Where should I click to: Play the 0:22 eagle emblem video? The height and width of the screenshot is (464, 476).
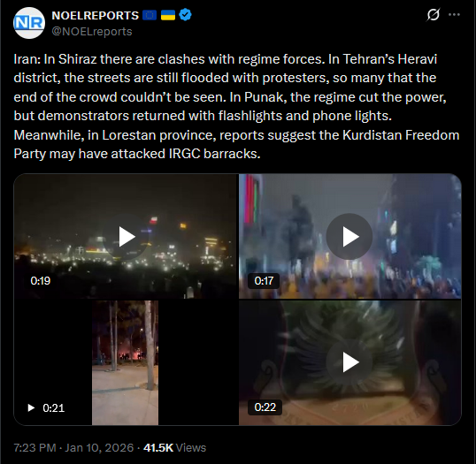(x=349, y=362)
